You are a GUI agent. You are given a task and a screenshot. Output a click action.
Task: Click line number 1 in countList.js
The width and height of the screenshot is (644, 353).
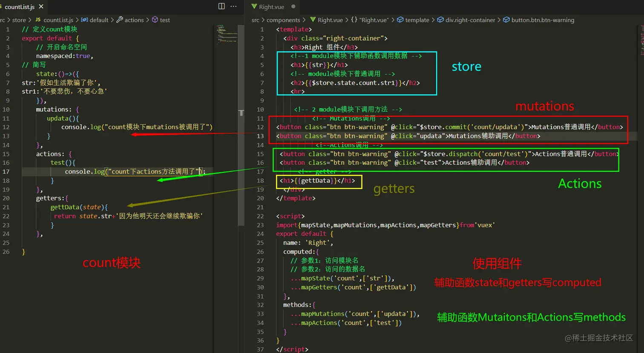coord(8,29)
